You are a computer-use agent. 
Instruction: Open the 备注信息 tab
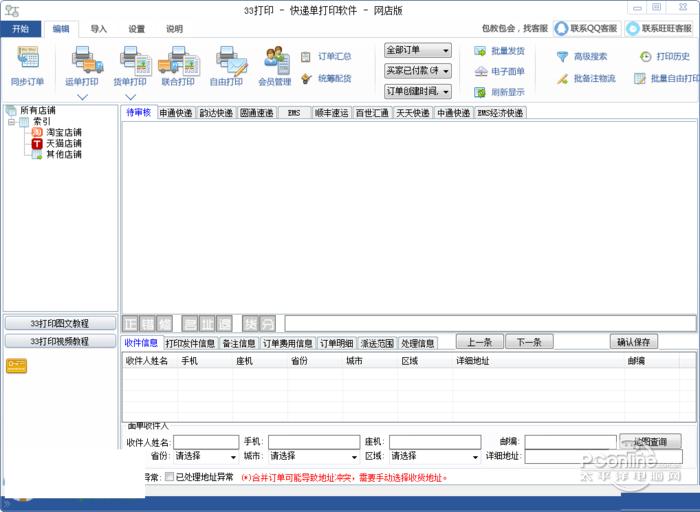(239, 343)
